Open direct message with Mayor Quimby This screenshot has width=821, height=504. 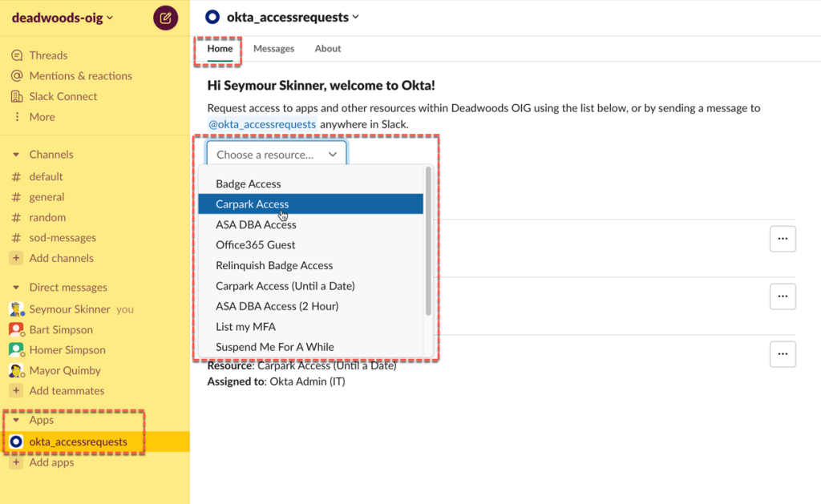pyautogui.click(x=65, y=370)
